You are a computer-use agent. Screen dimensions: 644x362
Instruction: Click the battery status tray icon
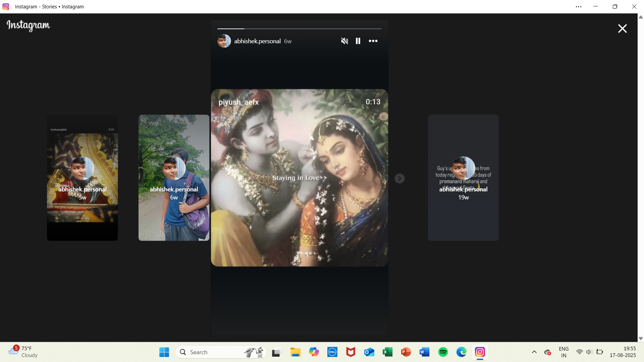coord(600,352)
